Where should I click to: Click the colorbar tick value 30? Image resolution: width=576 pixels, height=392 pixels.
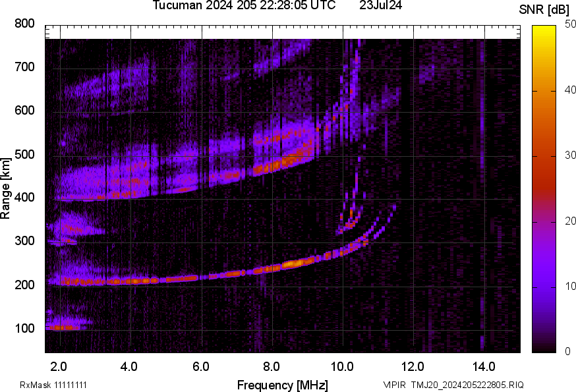(x=570, y=155)
